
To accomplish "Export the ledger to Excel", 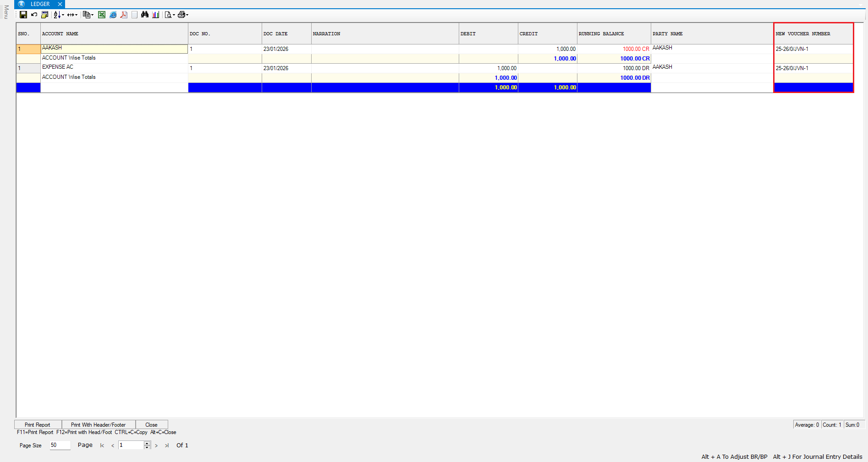I will point(102,15).
